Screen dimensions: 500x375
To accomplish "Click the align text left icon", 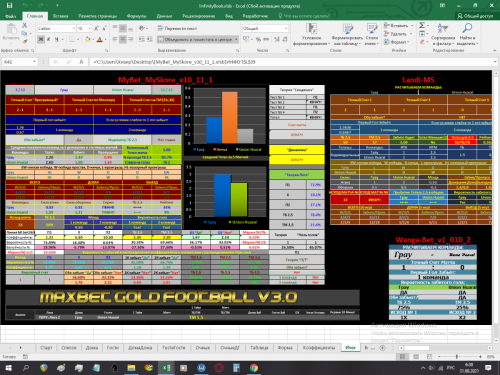I will 115,39.
